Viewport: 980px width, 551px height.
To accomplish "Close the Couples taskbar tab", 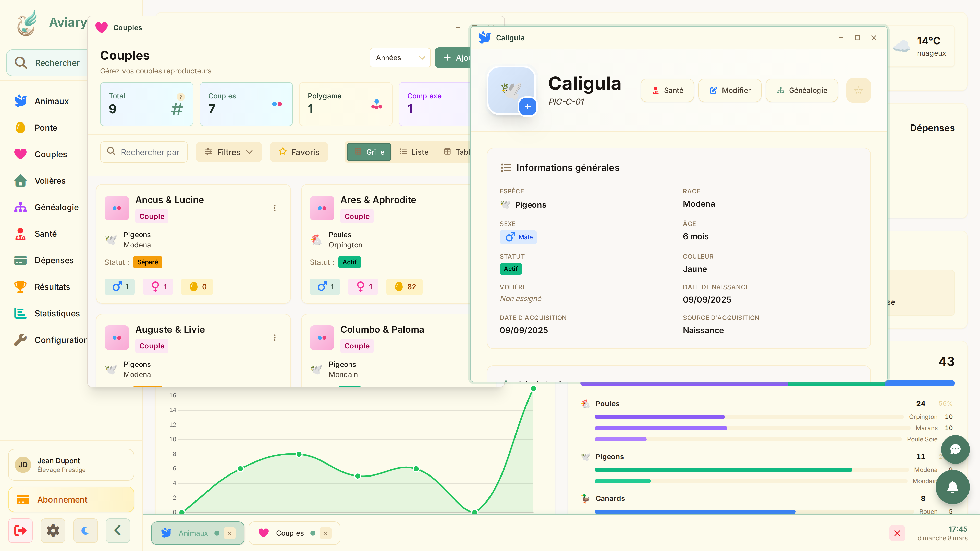I will (x=326, y=533).
